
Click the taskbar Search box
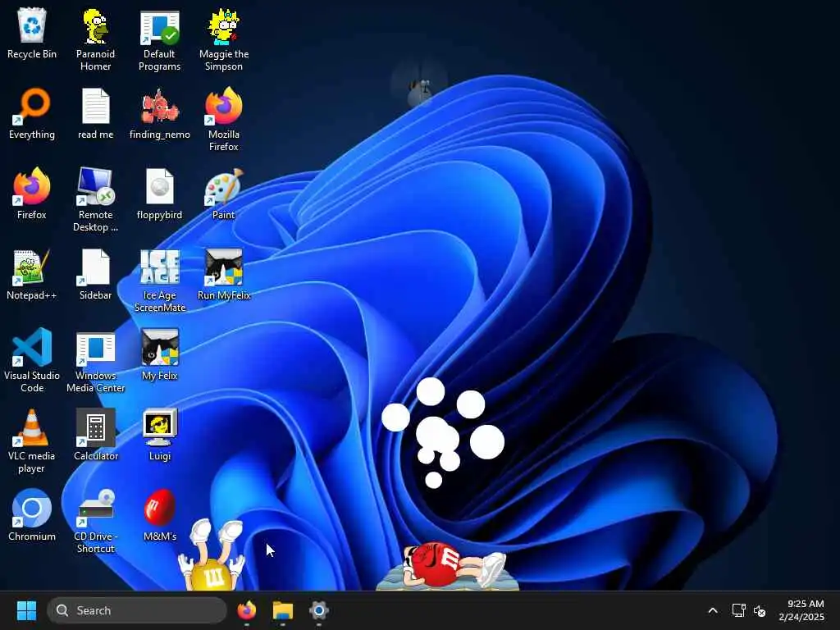pyautogui.click(x=137, y=610)
